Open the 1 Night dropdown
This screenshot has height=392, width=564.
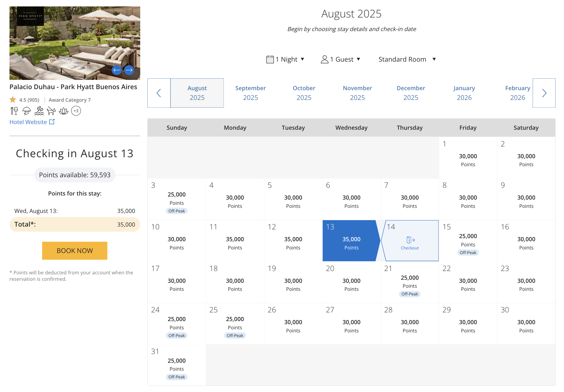285,59
